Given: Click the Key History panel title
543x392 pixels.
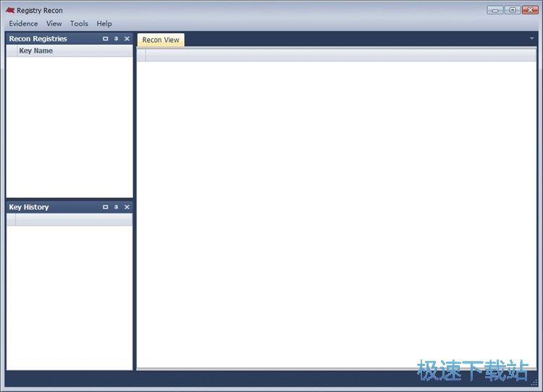Looking at the screenshot, I should 29,207.
